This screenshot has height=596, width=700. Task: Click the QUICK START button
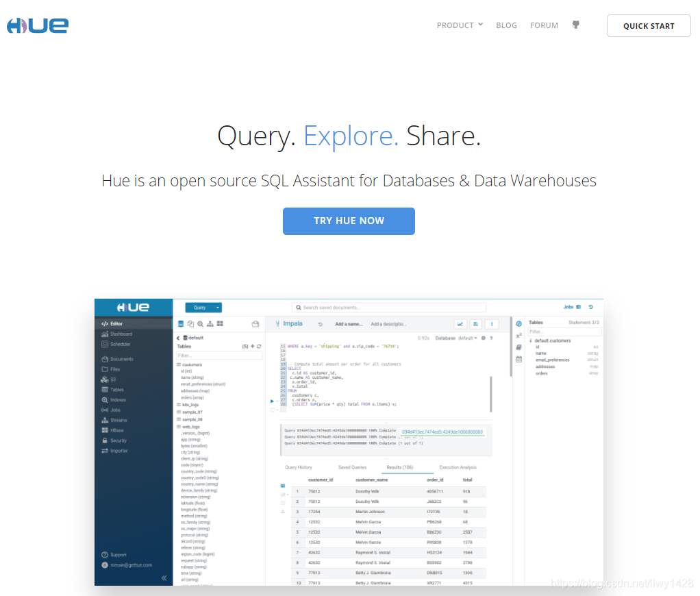pyautogui.click(x=649, y=26)
